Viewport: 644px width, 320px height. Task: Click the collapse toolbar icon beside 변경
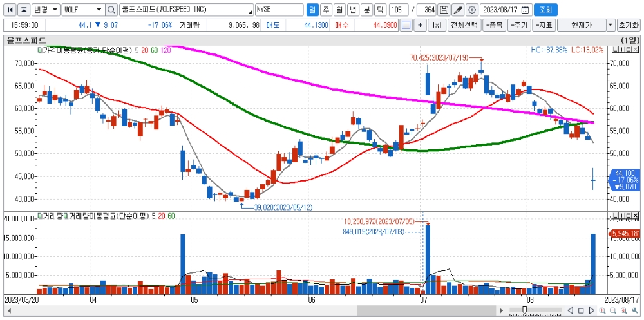[x=24, y=10]
